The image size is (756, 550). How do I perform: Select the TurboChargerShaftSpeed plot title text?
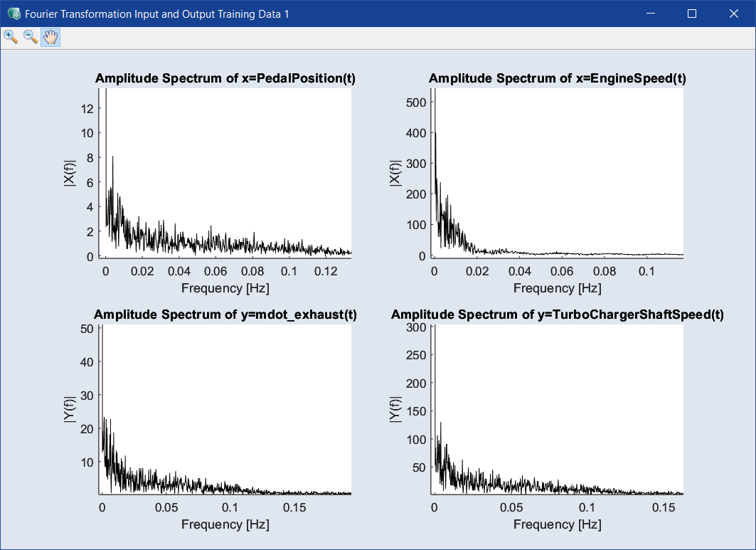pyautogui.click(x=558, y=314)
